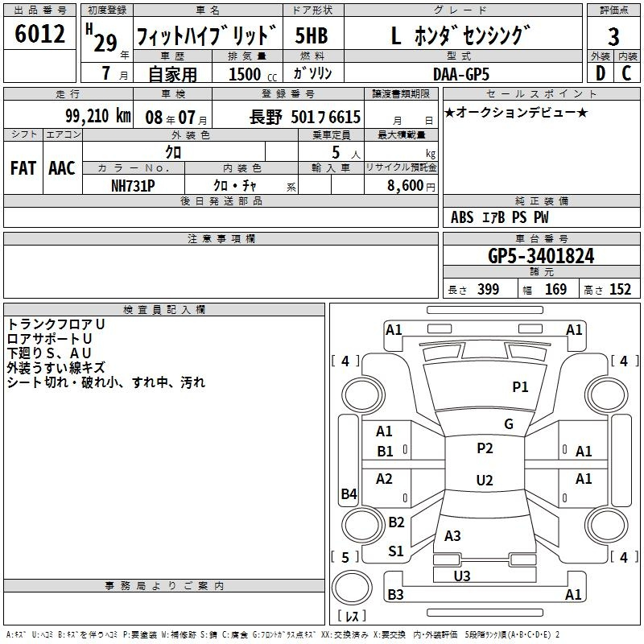The height and width of the screenshot is (644, 644).
Task: Click the inspection expiry 08年07月
Action: (x=176, y=118)
